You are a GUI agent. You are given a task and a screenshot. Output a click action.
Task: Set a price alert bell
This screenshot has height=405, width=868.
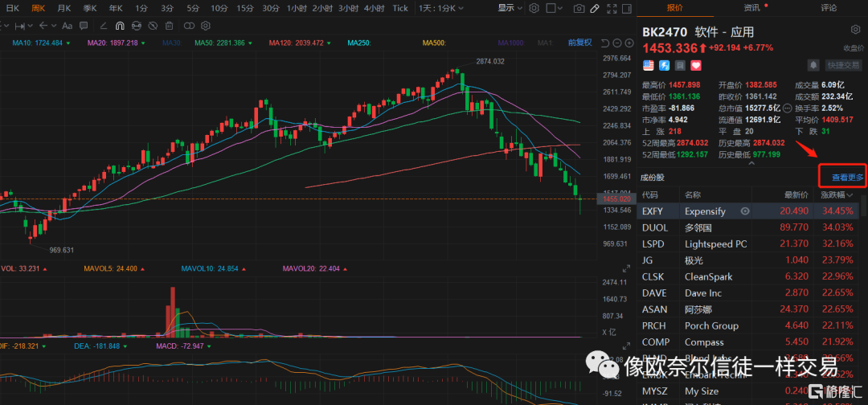[x=813, y=65]
